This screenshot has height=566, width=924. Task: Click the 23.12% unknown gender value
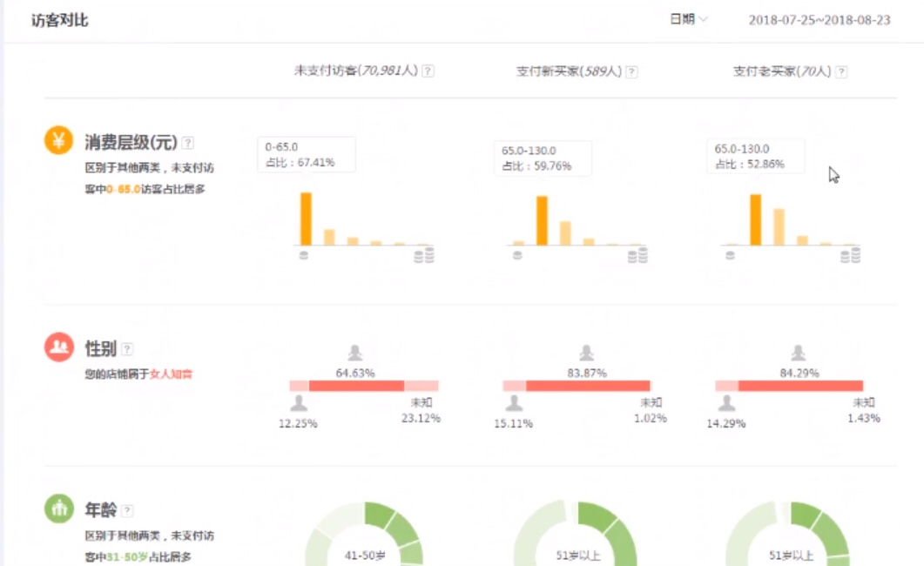point(421,418)
